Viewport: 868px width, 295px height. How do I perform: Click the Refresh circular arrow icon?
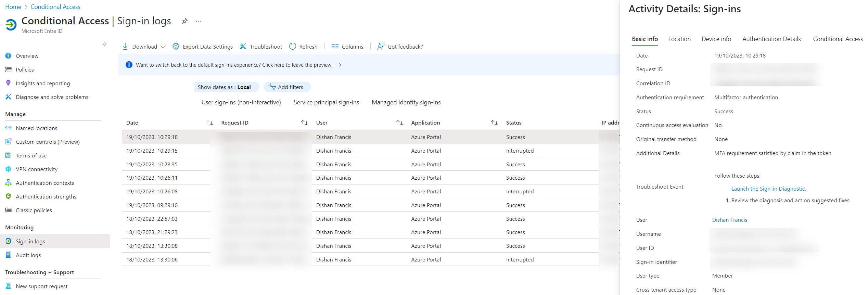click(x=292, y=47)
